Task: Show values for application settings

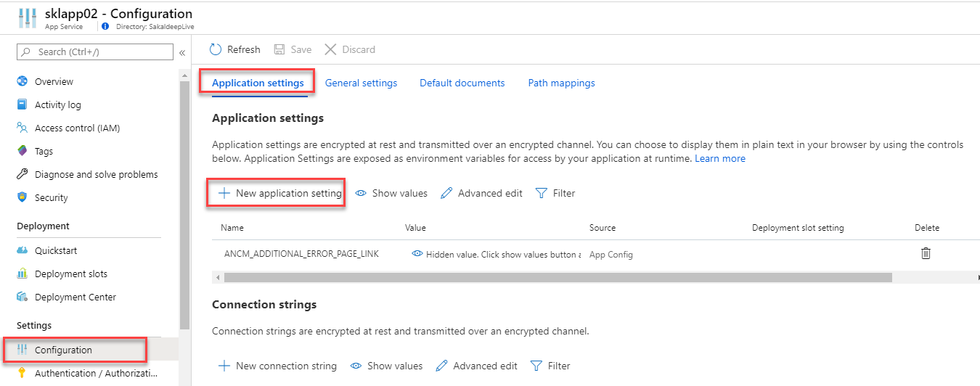Action: [391, 193]
